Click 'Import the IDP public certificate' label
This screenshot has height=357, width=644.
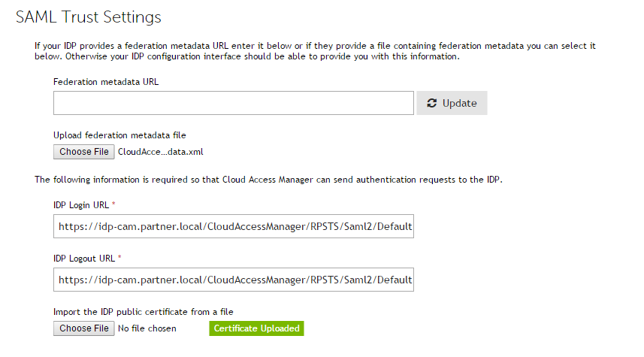click(141, 312)
